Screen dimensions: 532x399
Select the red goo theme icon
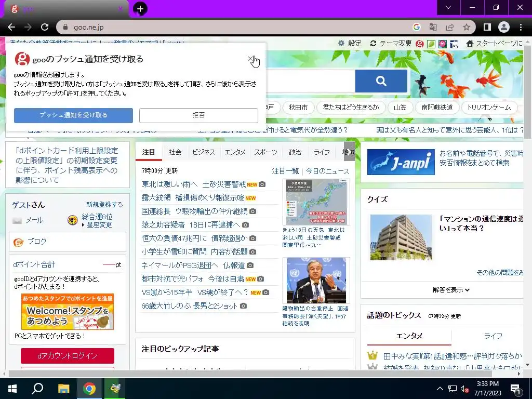420,44
